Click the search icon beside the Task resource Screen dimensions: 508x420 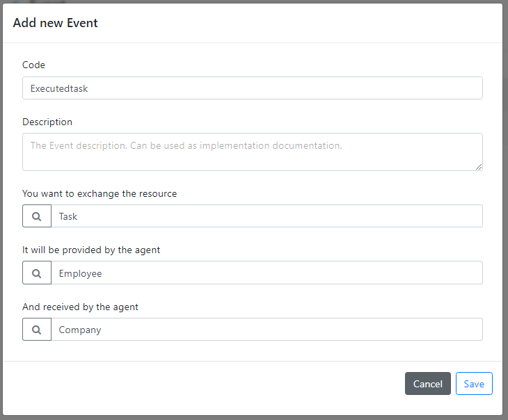tap(37, 216)
